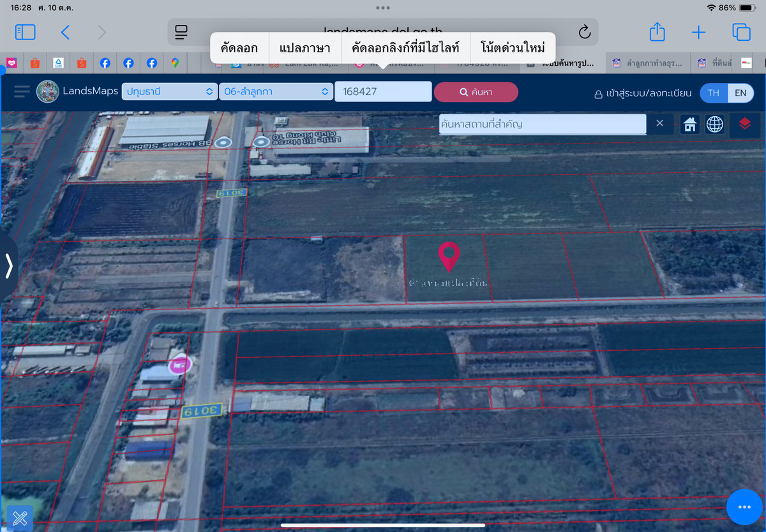Reload the page in Safari
The width and height of the screenshot is (766, 532).
point(584,33)
